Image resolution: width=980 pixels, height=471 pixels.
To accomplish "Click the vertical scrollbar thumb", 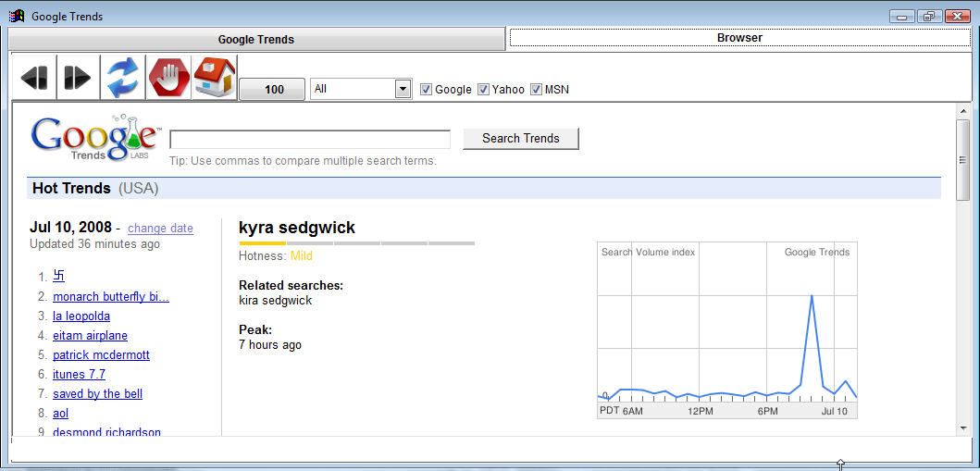I will pyautogui.click(x=963, y=160).
